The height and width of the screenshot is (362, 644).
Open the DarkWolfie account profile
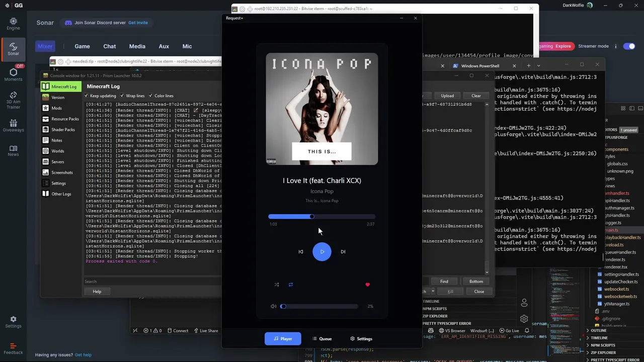click(x=577, y=6)
